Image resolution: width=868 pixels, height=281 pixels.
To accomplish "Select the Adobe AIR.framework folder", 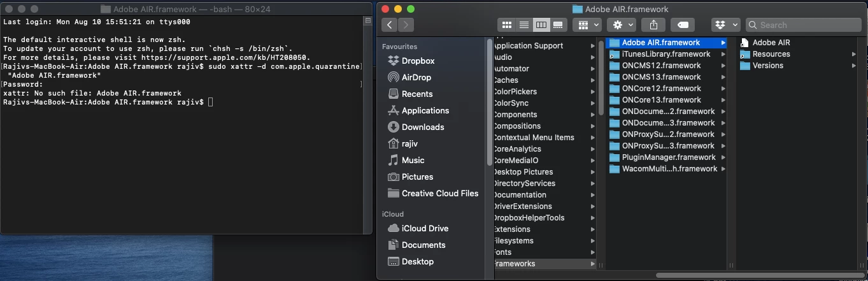I will coord(667,43).
